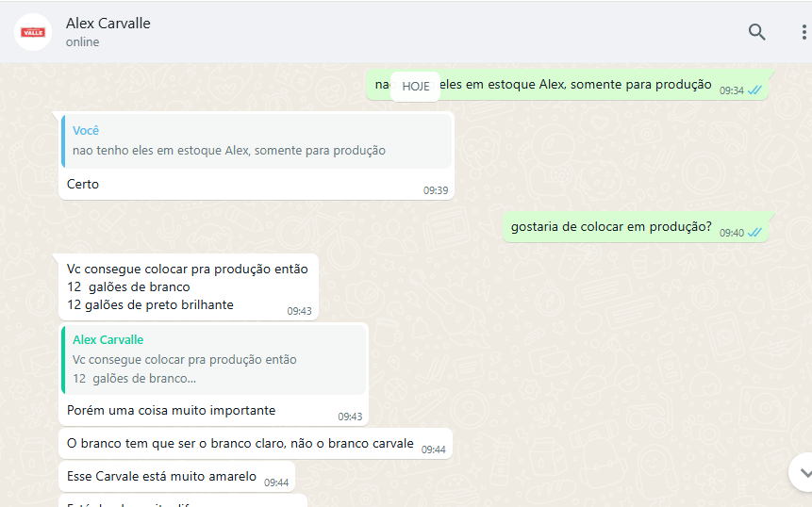Open search in conversation magnifier icon
The height and width of the screenshot is (507, 812).
(756, 32)
